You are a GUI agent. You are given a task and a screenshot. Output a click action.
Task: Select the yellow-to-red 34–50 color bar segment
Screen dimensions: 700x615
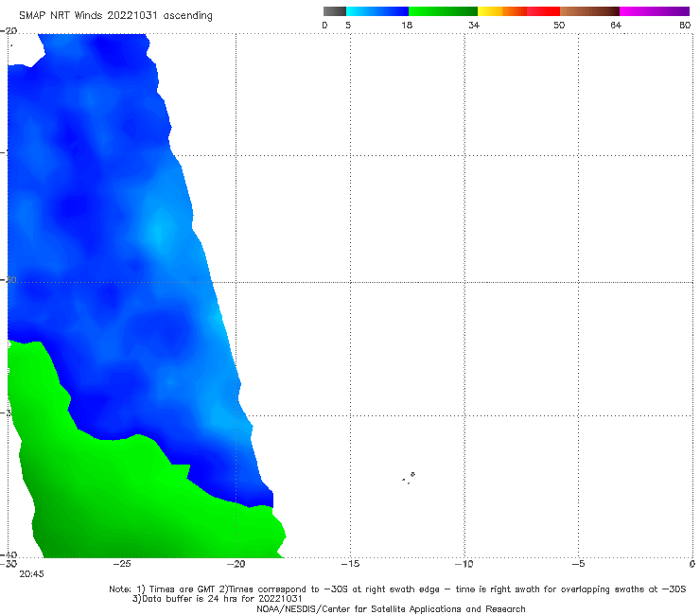[x=518, y=11]
